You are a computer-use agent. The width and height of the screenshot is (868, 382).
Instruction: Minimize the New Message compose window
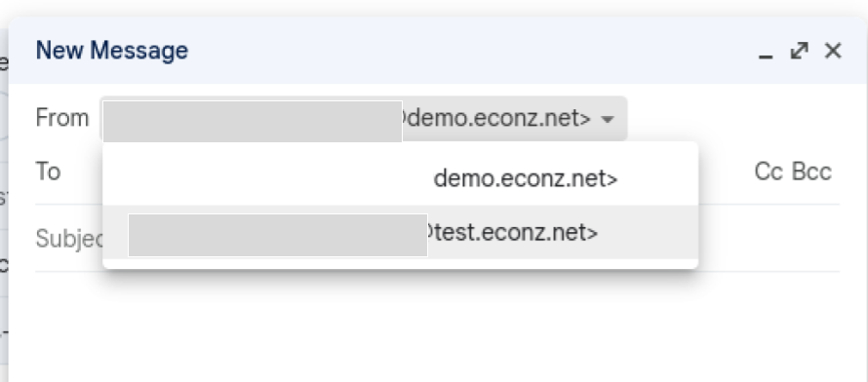pos(766,52)
